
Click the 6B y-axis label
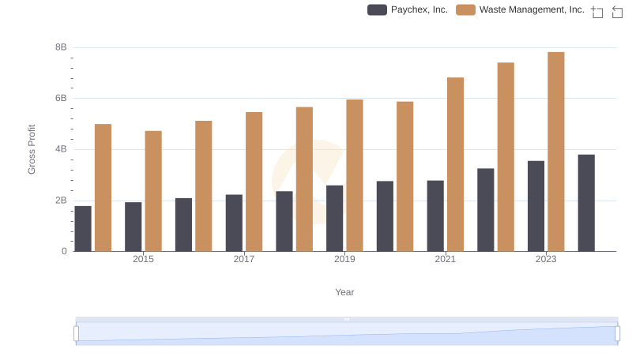(x=61, y=98)
